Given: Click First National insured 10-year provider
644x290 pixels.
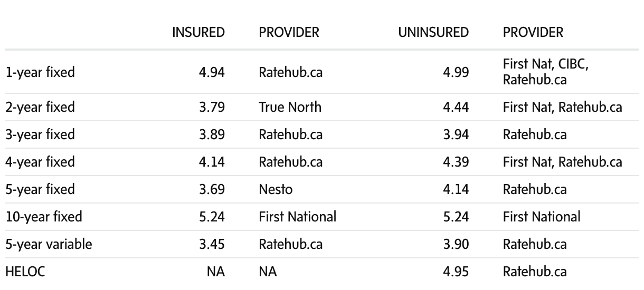Looking at the screenshot, I should [297, 217].
